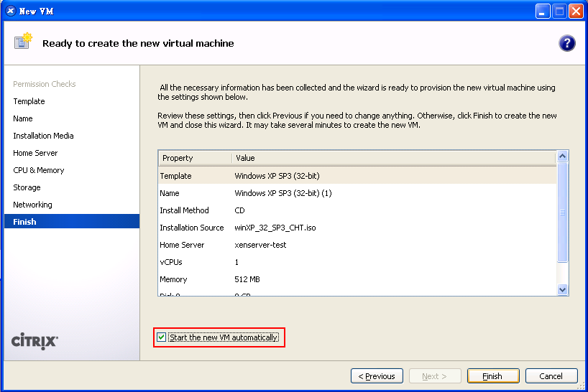This screenshot has width=588, height=392.
Task: Minimize the New VM window
Action: [x=542, y=11]
